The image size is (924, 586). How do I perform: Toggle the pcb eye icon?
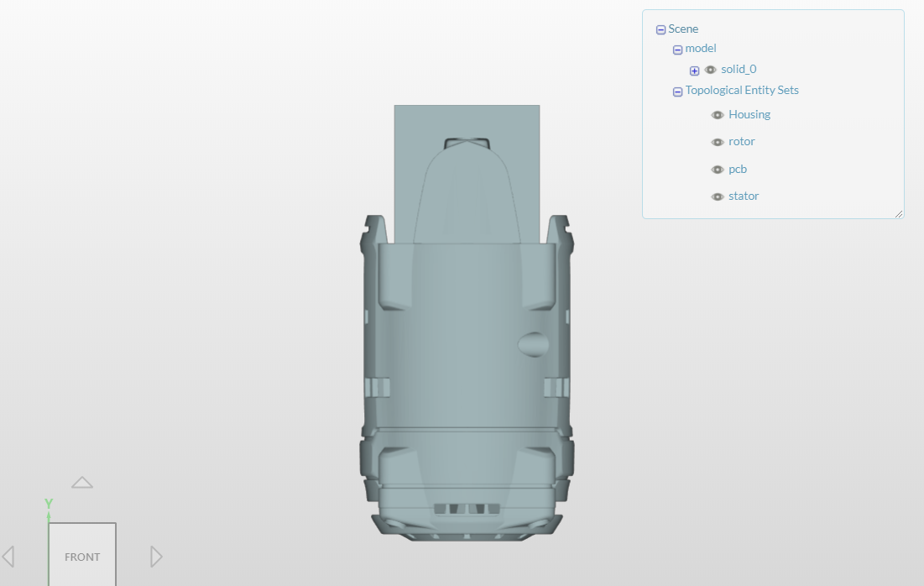[718, 170]
